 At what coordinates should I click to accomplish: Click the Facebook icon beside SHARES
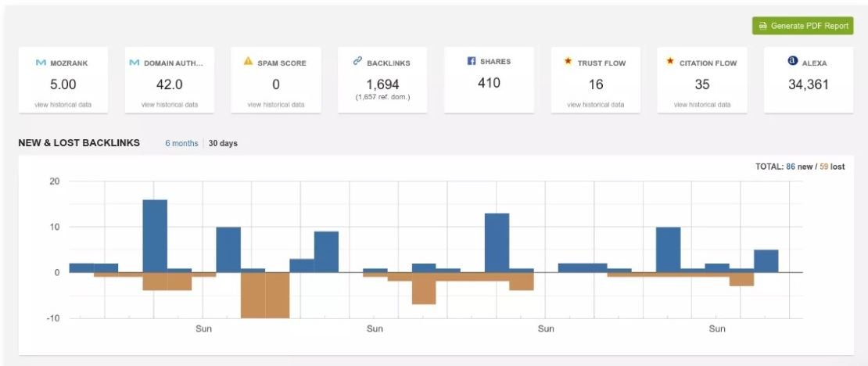point(472,61)
